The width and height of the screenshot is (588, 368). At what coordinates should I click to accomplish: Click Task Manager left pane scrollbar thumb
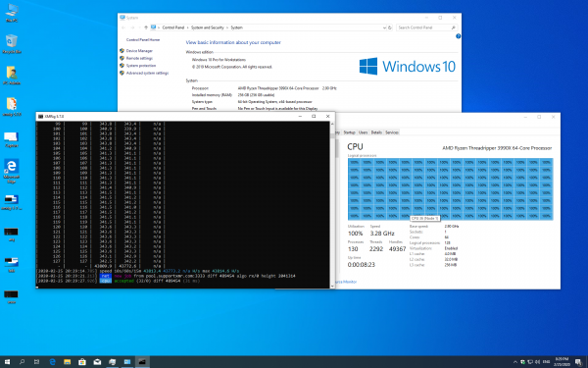pyautogui.click(x=337, y=148)
